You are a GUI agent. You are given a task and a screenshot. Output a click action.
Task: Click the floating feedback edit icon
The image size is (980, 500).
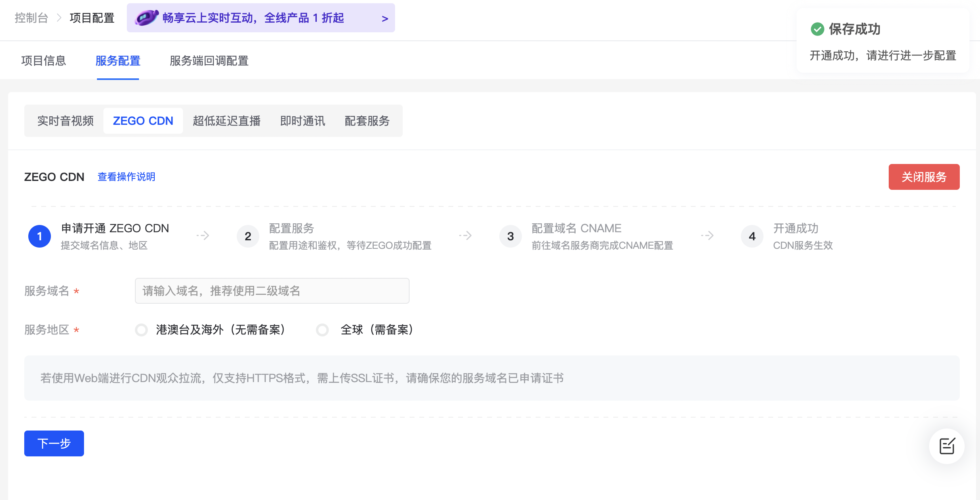(946, 446)
